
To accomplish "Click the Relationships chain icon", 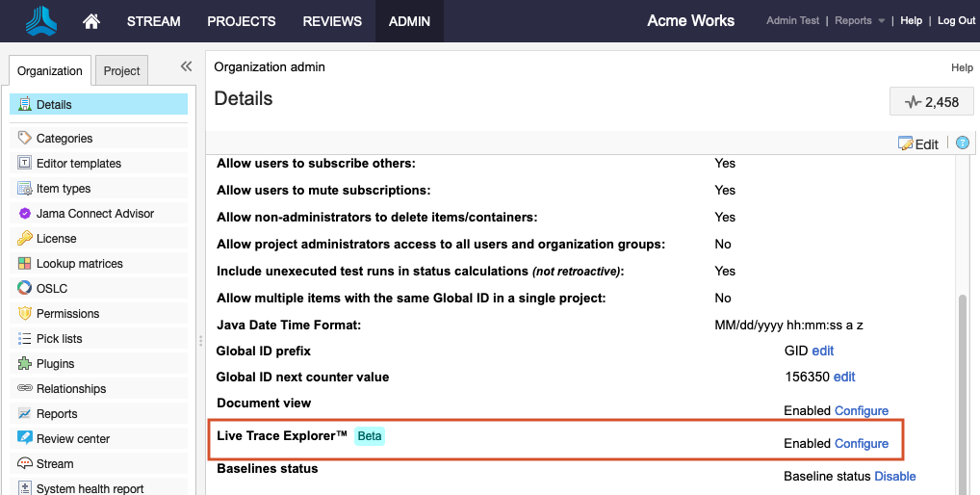I will click(24, 388).
